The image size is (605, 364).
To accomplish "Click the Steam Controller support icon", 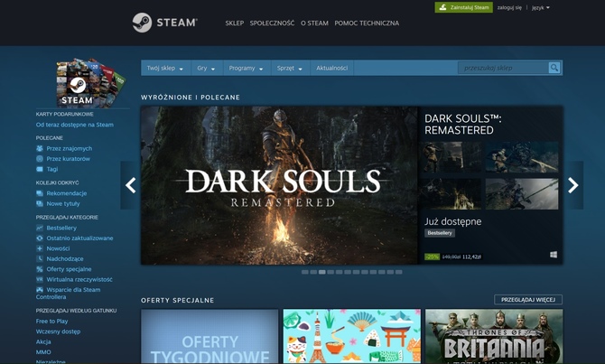I will [x=40, y=290].
